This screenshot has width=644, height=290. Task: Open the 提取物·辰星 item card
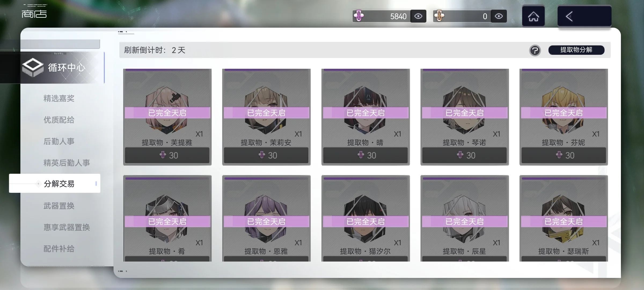464,218
